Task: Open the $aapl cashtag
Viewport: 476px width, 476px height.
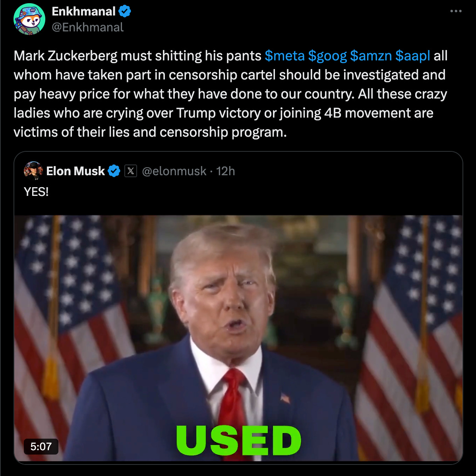Action: point(412,56)
